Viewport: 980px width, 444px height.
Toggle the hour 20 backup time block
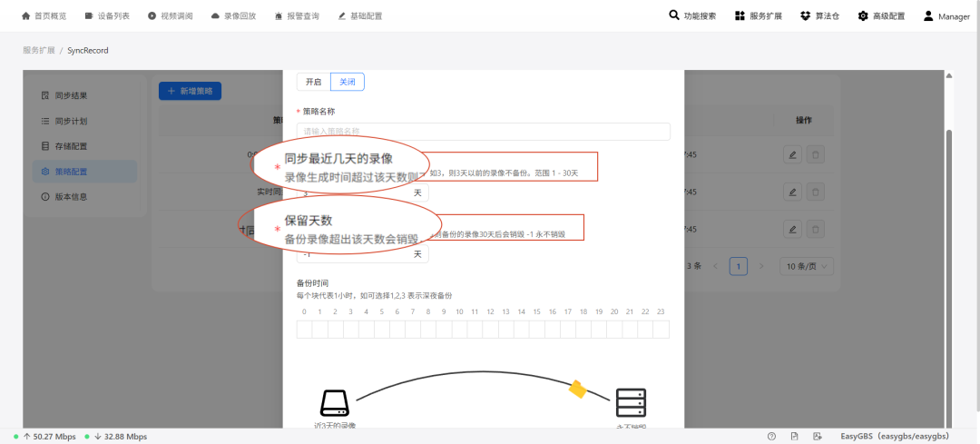coord(614,330)
